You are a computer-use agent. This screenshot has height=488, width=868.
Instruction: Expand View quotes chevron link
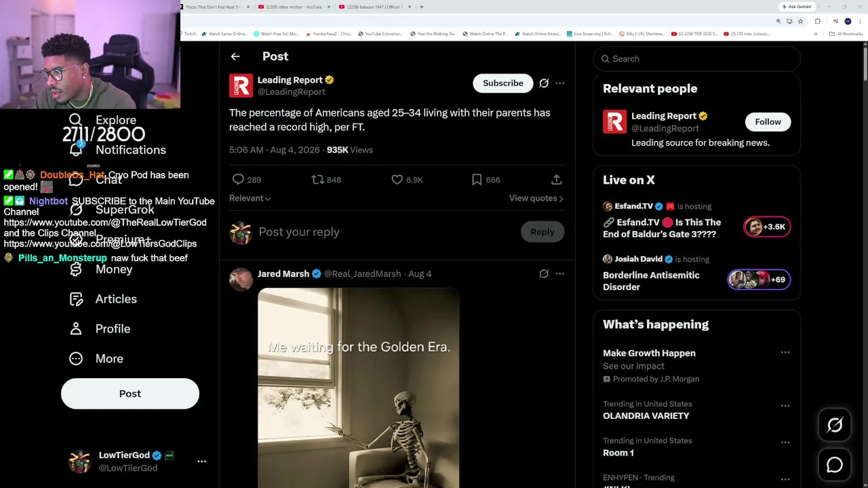click(x=536, y=198)
